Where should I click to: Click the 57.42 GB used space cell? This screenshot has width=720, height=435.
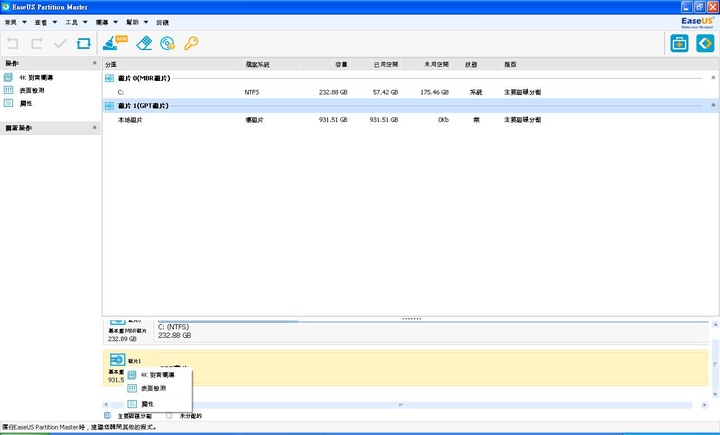(x=385, y=92)
